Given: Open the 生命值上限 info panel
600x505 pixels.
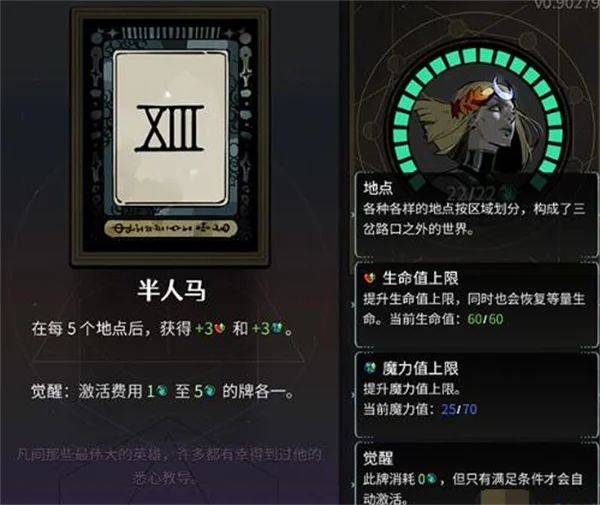Looking at the screenshot, I should click(476, 305).
